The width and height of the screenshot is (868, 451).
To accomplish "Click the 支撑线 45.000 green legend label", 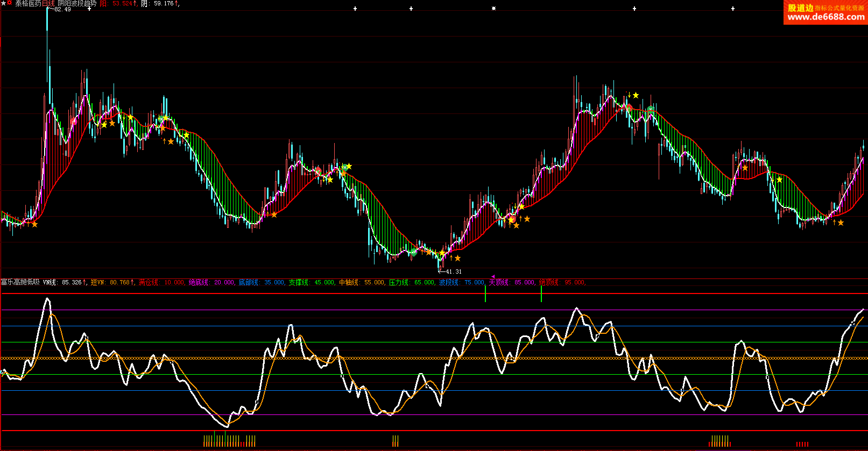I will 312,282.
